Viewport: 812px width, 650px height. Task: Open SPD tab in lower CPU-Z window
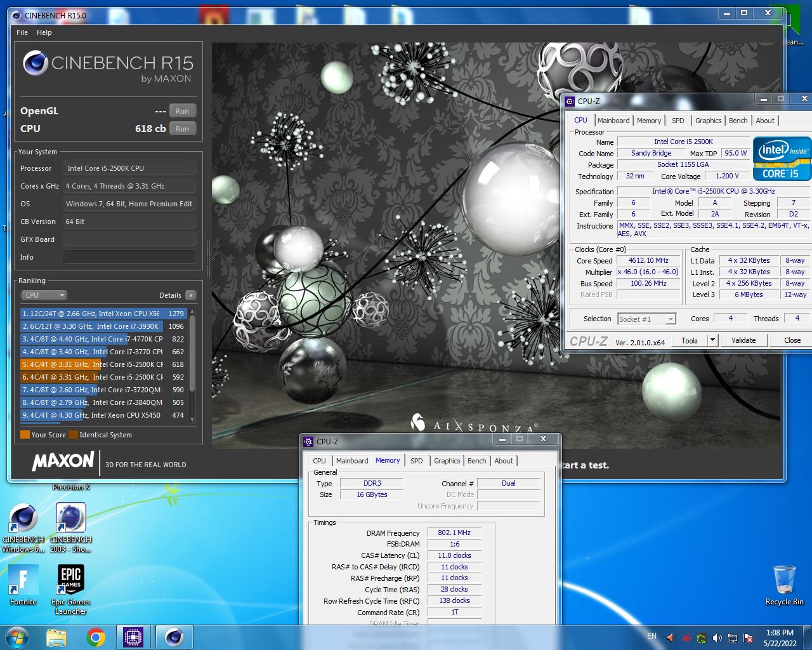tap(417, 461)
